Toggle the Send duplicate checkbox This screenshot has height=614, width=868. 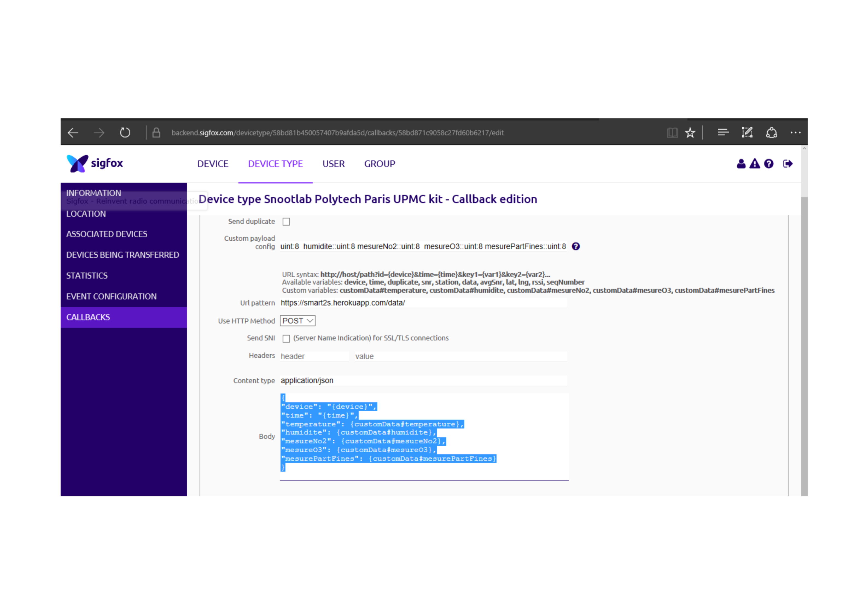pos(286,222)
